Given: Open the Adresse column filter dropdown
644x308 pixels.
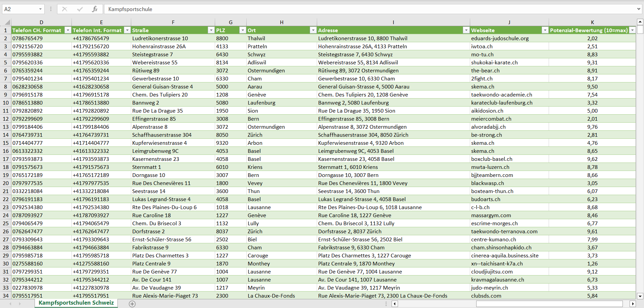Looking at the screenshot, I should coord(466,30).
